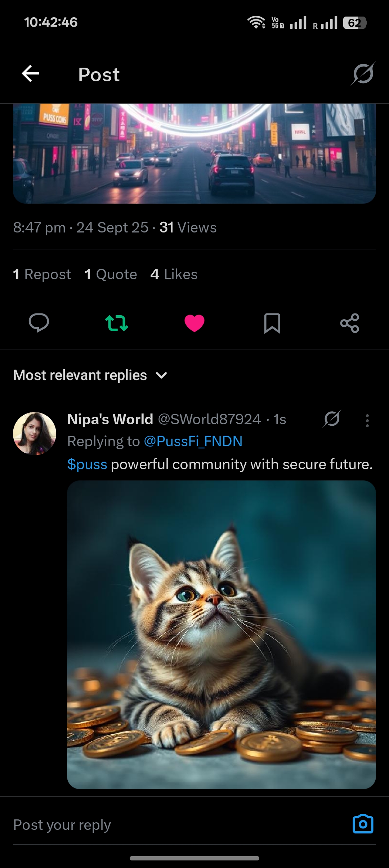Open Grok icon in top bar
389x868 pixels.
click(363, 74)
